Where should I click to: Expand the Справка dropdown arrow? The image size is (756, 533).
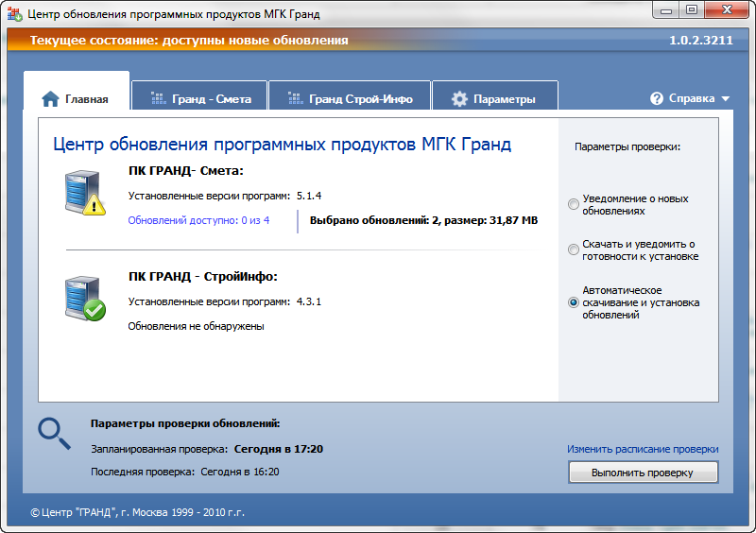[726, 99]
